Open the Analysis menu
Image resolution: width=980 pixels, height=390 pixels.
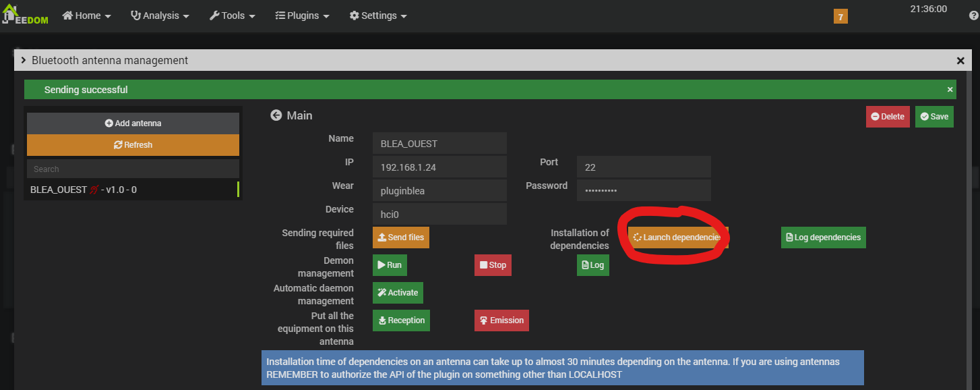(160, 16)
